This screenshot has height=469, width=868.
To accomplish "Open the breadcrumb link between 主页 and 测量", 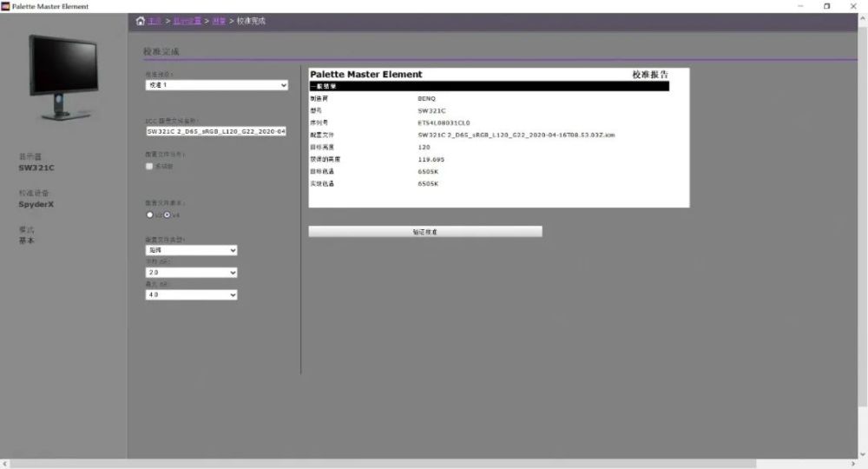I will 187,21.
